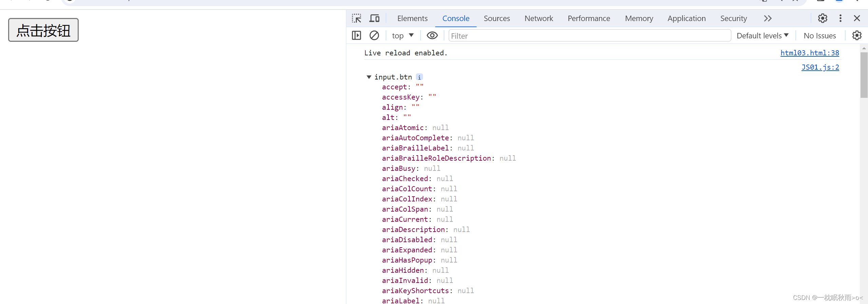Select the alt property row
Screen dimensions: 868x304
(397, 118)
